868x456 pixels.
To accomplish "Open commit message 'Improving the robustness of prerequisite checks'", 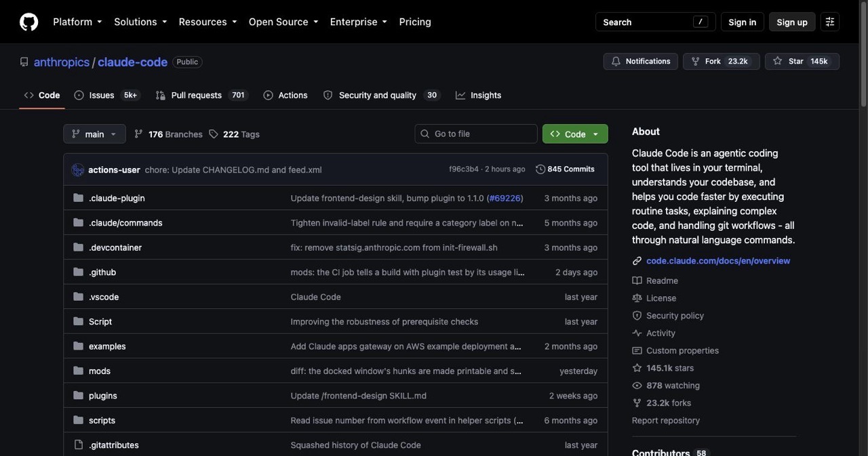I will pyautogui.click(x=384, y=322).
